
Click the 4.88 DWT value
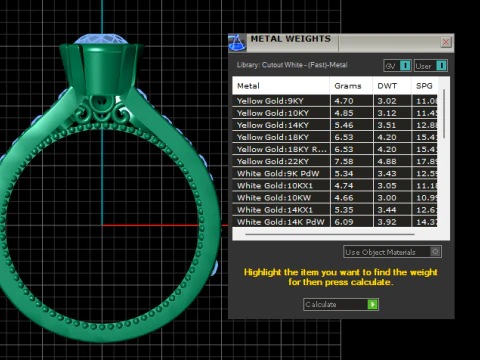pyautogui.click(x=387, y=161)
